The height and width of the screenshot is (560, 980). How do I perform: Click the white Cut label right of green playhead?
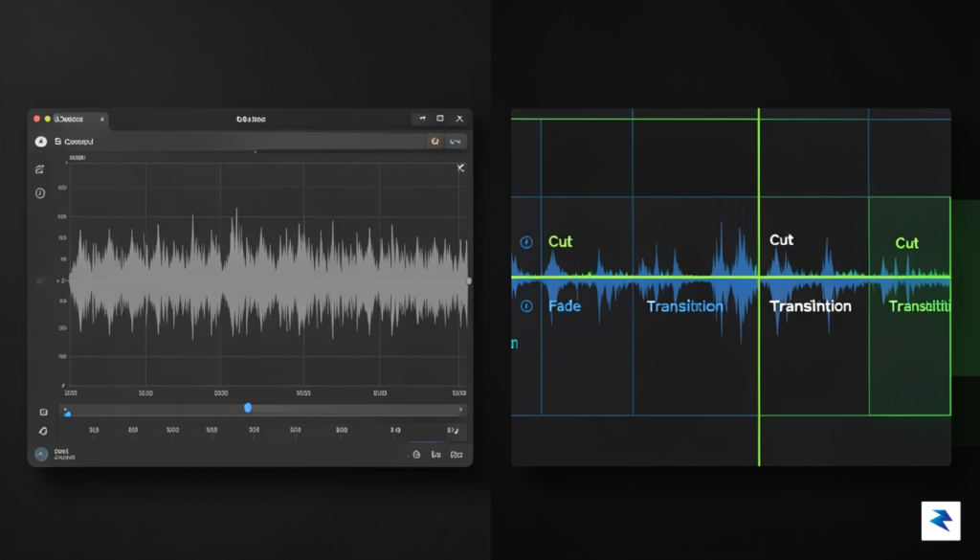(x=781, y=240)
